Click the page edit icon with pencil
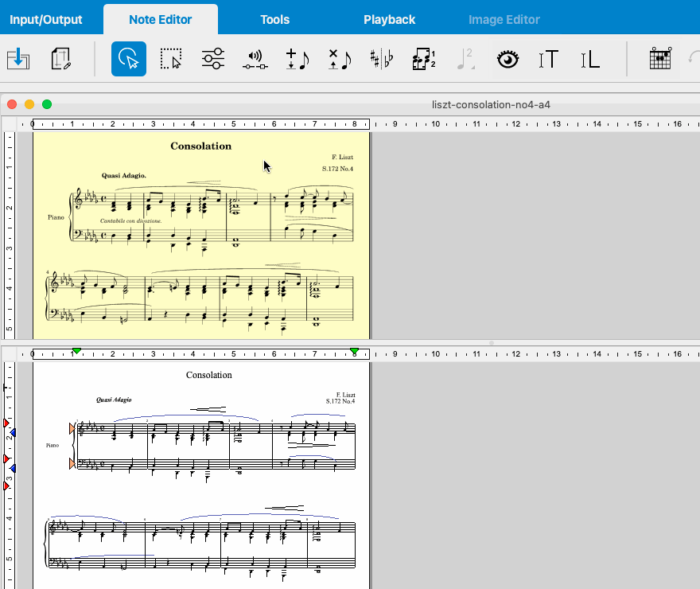Image resolution: width=700 pixels, height=589 pixels. [61, 59]
